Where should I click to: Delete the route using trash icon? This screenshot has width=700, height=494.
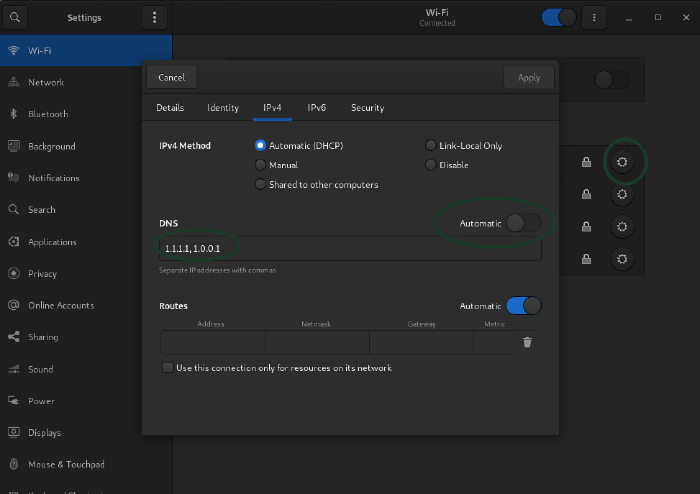[x=527, y=342]
